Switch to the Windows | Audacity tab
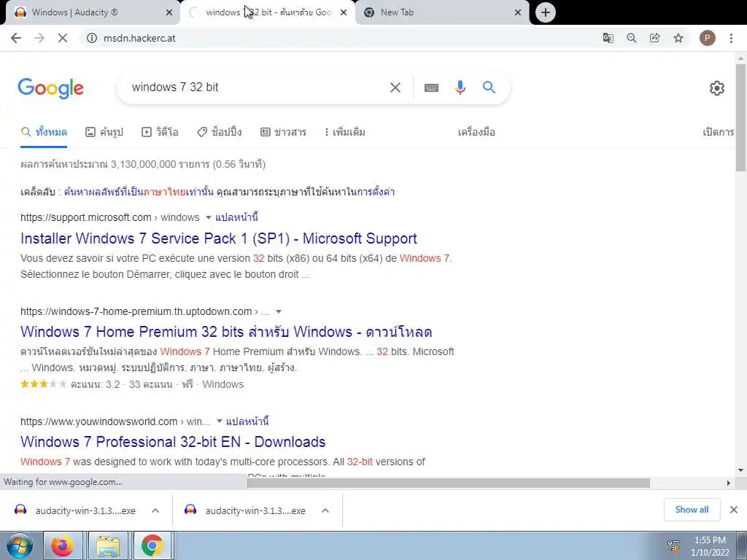The image size is (747, 560). (90, 12)
